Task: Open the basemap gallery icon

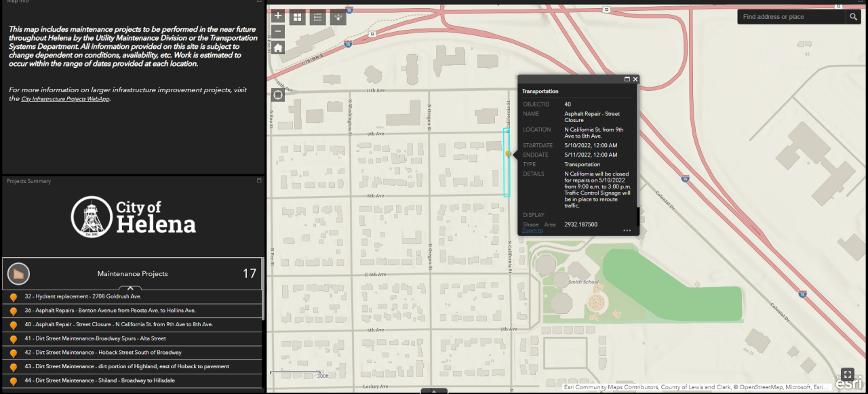Action: tap(297, 16)
